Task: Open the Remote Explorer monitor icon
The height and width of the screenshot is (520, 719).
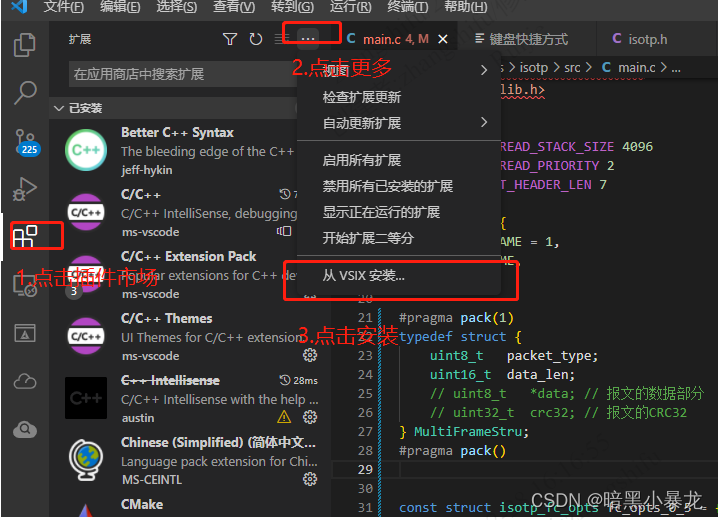Action: click(x=25, y=286)
